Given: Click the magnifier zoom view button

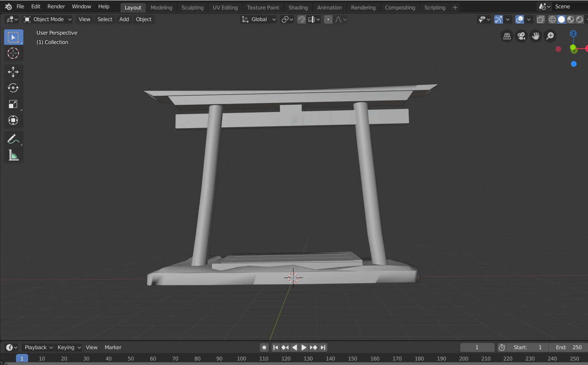Looking at the screenshot, I should [550, 36].
